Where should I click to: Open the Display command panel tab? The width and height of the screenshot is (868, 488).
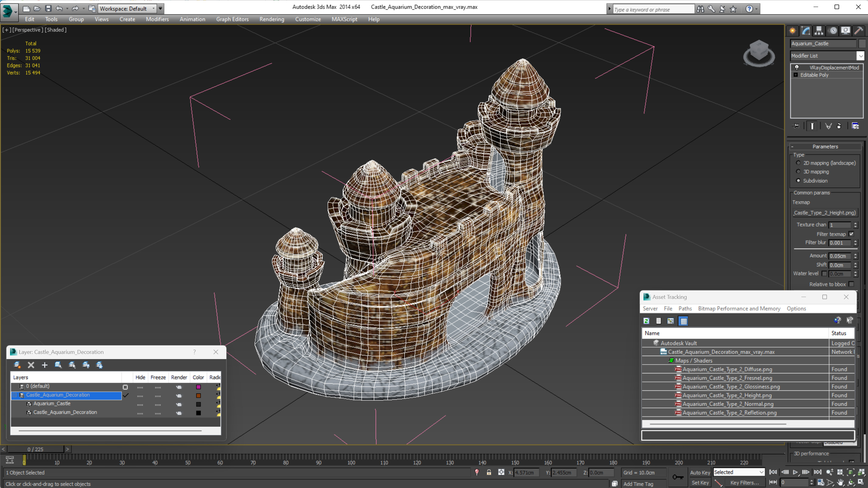846,31
